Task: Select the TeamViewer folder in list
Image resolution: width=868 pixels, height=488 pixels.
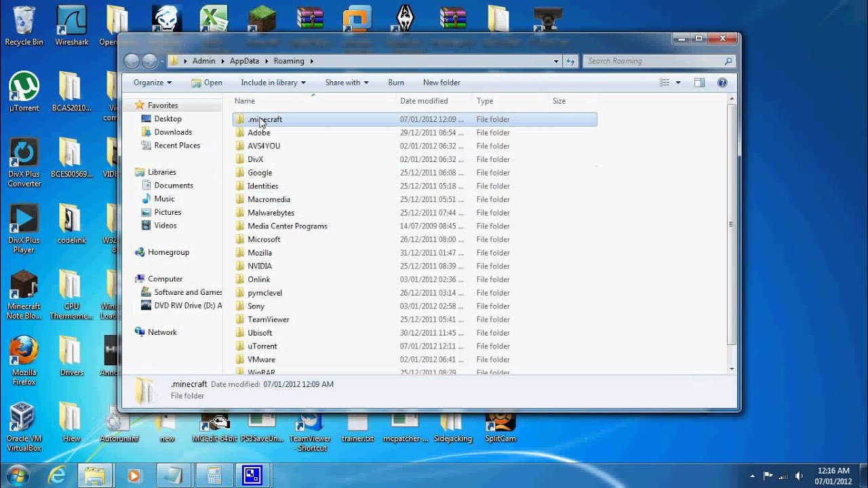Action: click(x=269, y=319)
